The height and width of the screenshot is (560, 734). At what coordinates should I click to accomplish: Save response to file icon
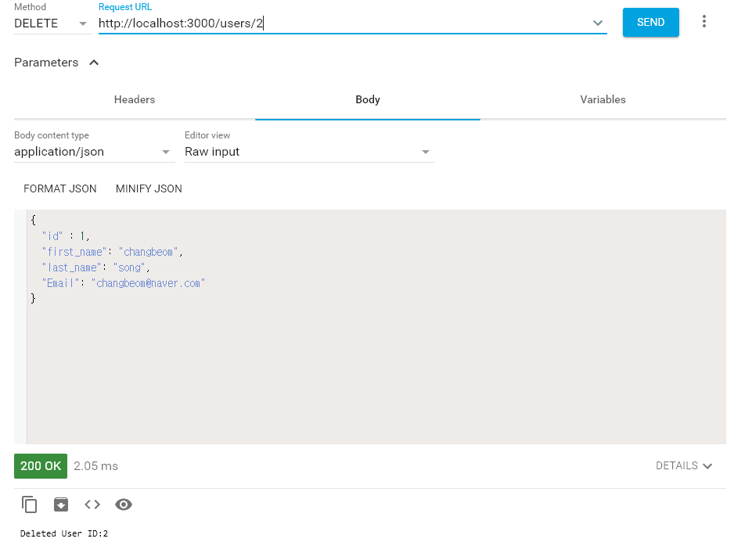61,504
